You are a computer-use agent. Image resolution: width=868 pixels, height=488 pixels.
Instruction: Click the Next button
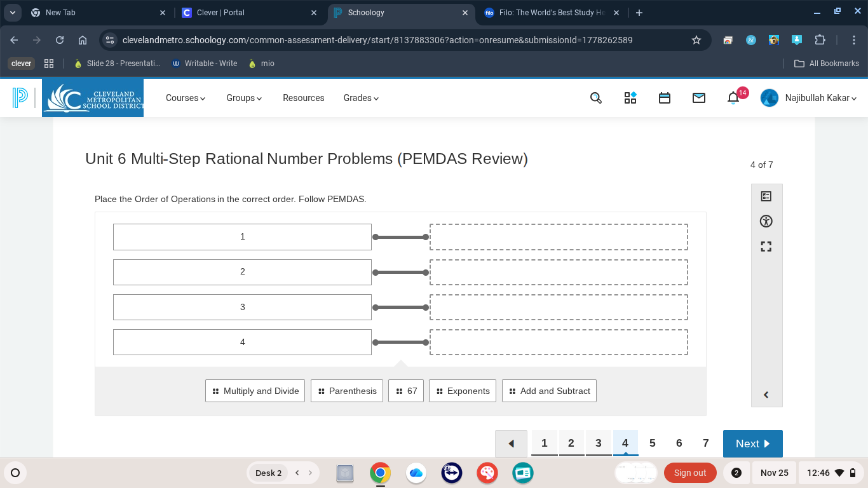coord(752,444)
